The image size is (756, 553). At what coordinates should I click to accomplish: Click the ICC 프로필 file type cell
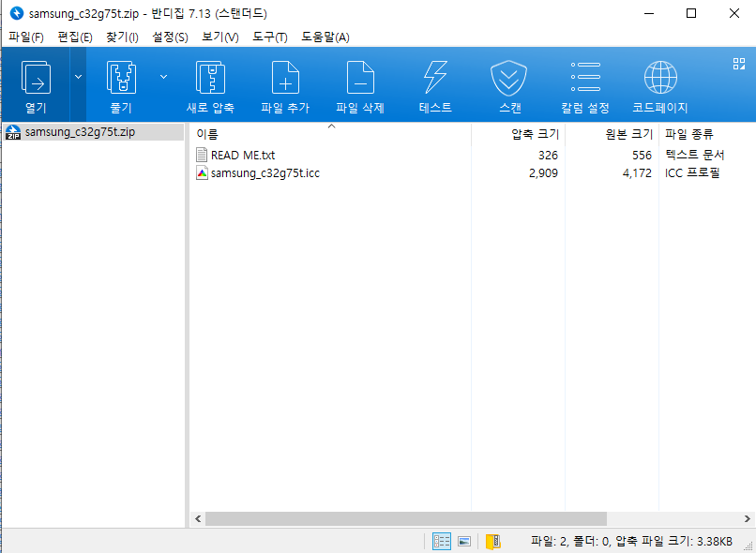click(x=692, y=173)
